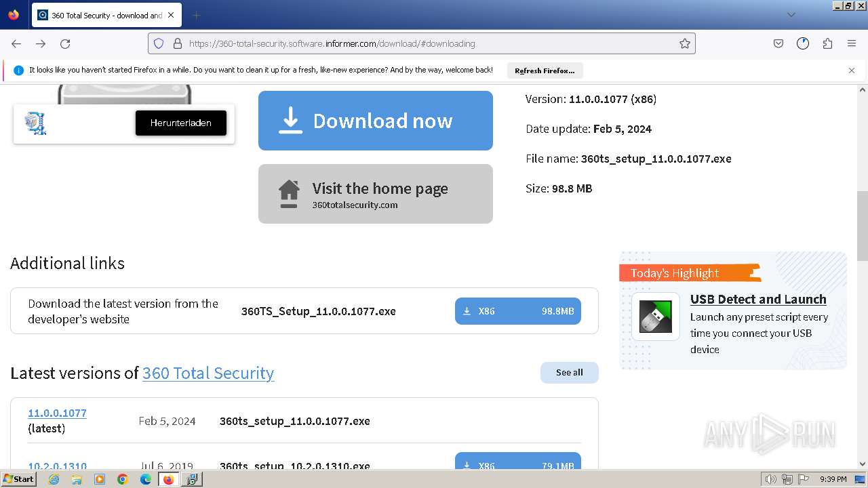Go back to the previous page
868x488 pixels.
click(16, 43)
